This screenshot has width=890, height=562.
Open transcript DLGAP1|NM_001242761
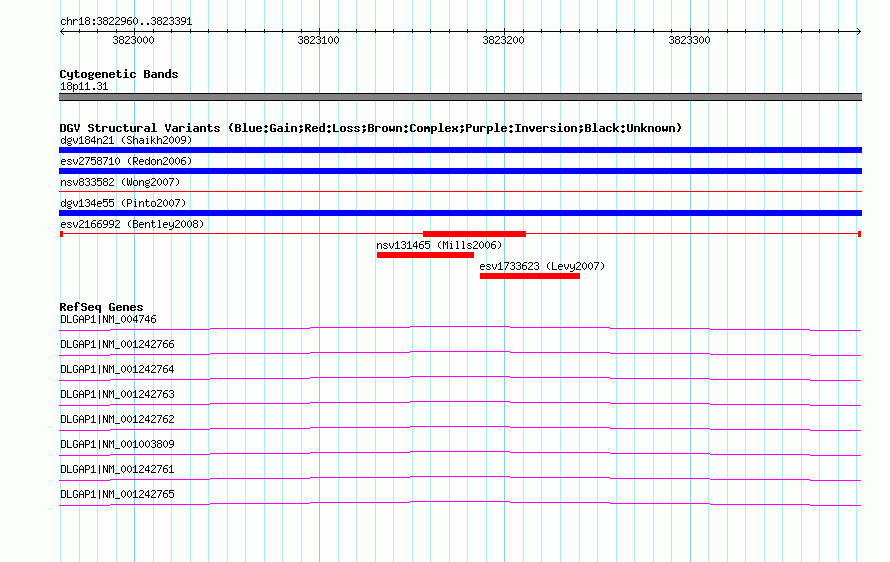point(117,469)
